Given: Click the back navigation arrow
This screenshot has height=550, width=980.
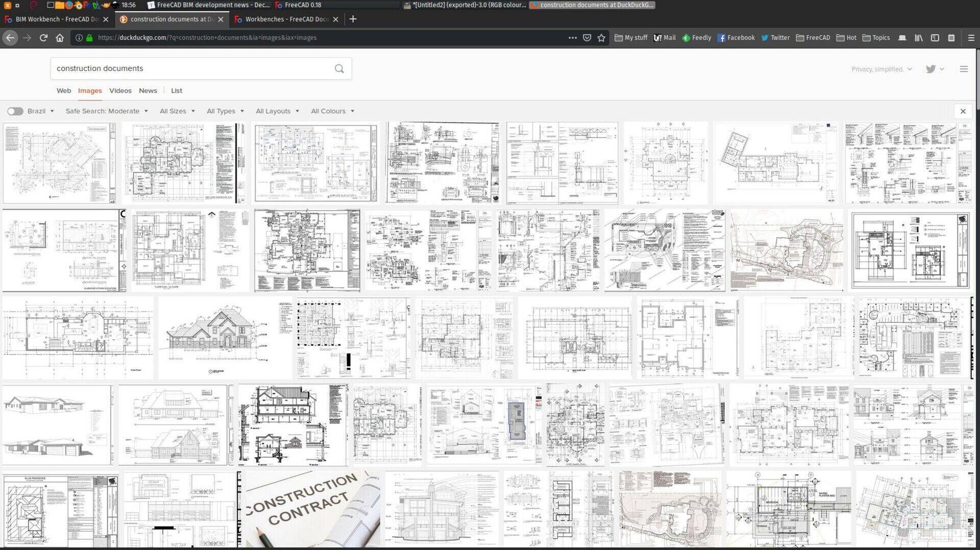Looking at the screenshot, I should pyautogui.click(x=10, y=37).
